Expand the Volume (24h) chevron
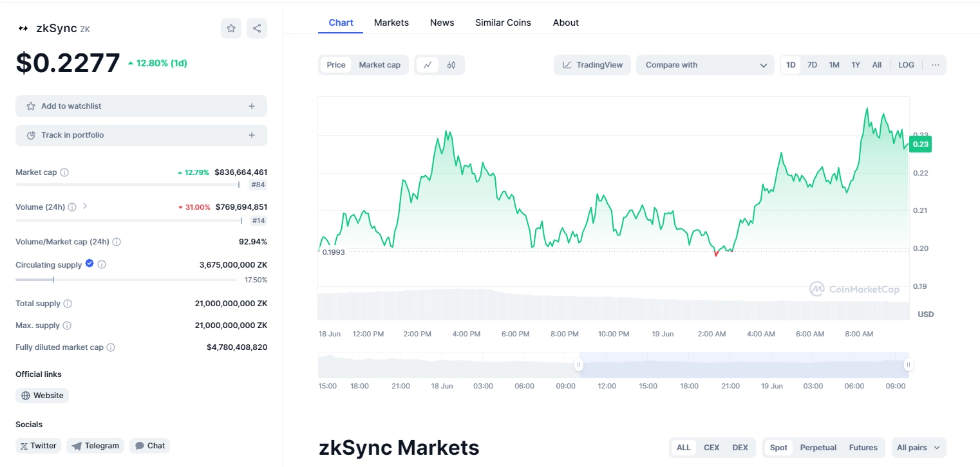980x467 pixels. click(x=85, y=206)
